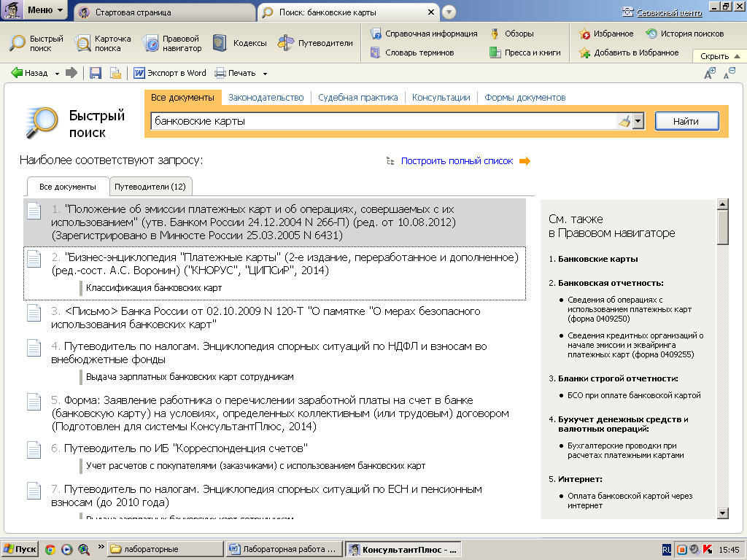Switch to Путеводители (12) results tab
This screenshot has width=747, height=560.
(150, 187)
